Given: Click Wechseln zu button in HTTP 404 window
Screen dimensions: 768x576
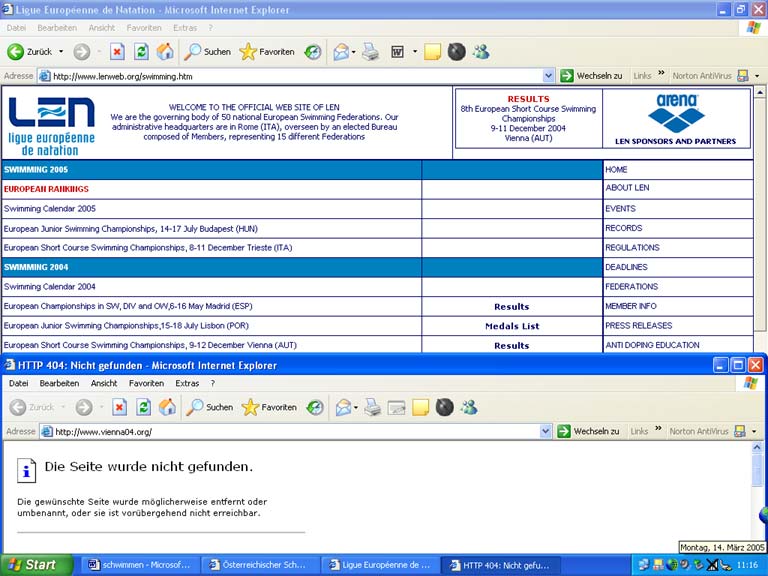Looking at the screenshot, I should 588,431.
